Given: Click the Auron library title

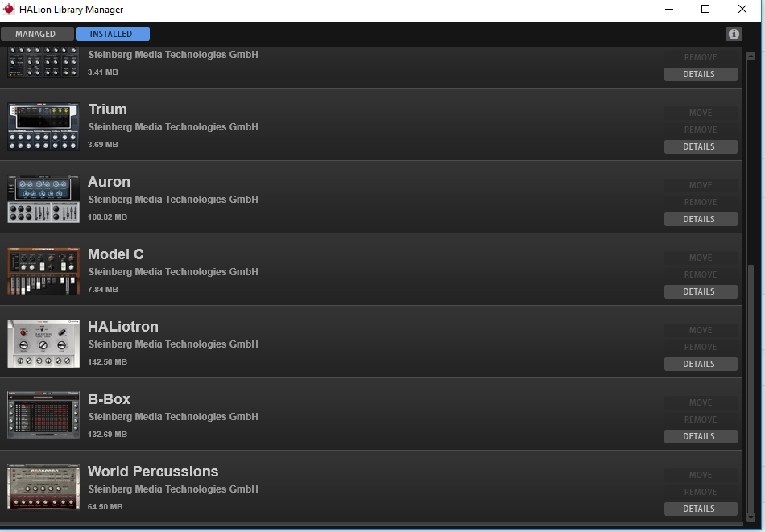Looking at the screenshot, I should coord(109,182).
